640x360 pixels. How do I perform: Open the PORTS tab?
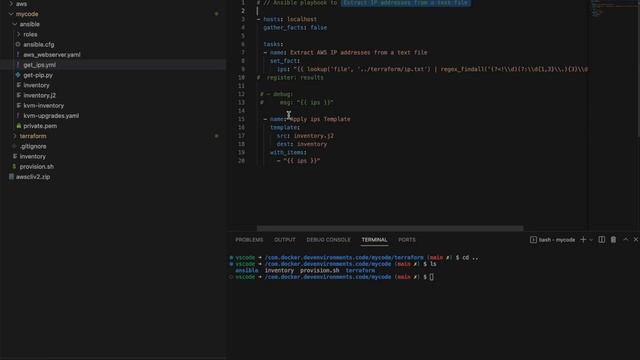(407, 240)
